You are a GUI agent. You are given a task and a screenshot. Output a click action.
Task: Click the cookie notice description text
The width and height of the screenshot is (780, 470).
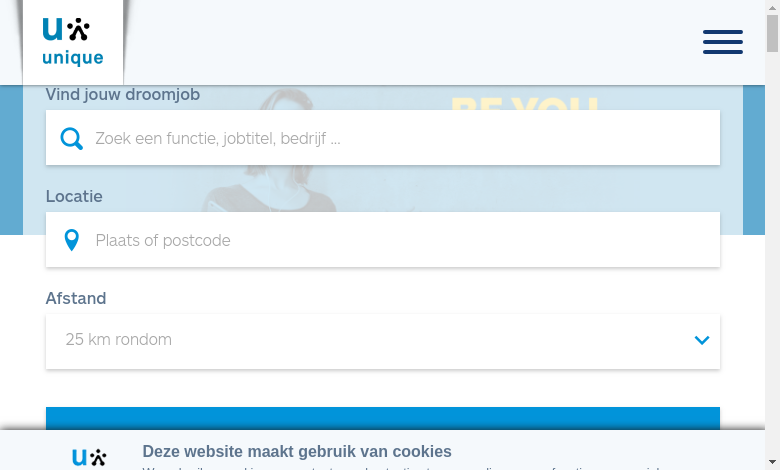(403, 468)
